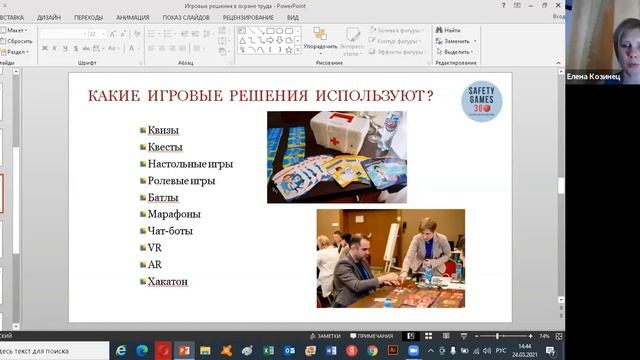This screenshot has height=360, width=640.
Task: Click the Найти find button
Action: click(448, 30)
